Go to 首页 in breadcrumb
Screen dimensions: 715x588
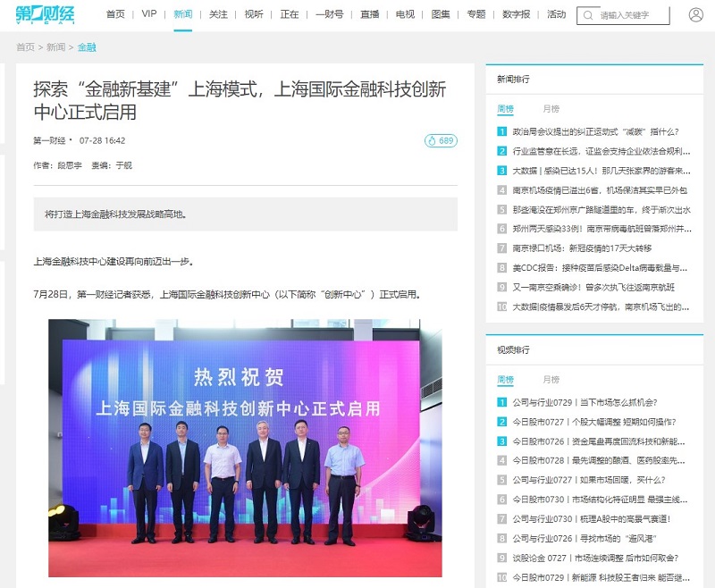click(x=26, y=47)
